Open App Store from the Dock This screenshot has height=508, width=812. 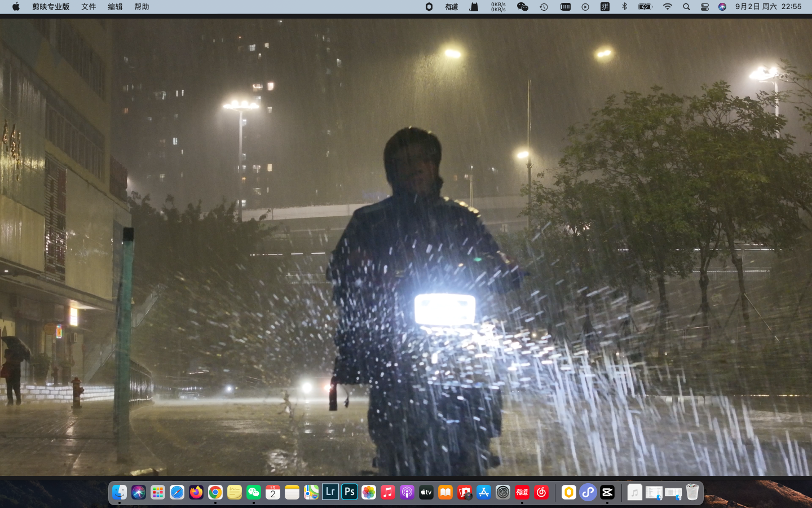484,492
